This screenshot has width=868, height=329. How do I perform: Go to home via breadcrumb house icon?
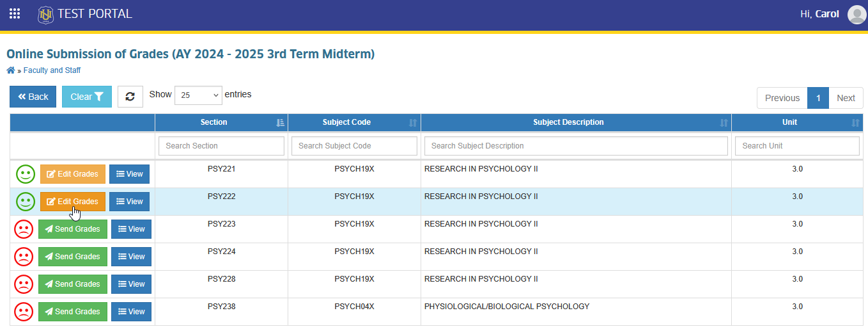tap(11, 70)
